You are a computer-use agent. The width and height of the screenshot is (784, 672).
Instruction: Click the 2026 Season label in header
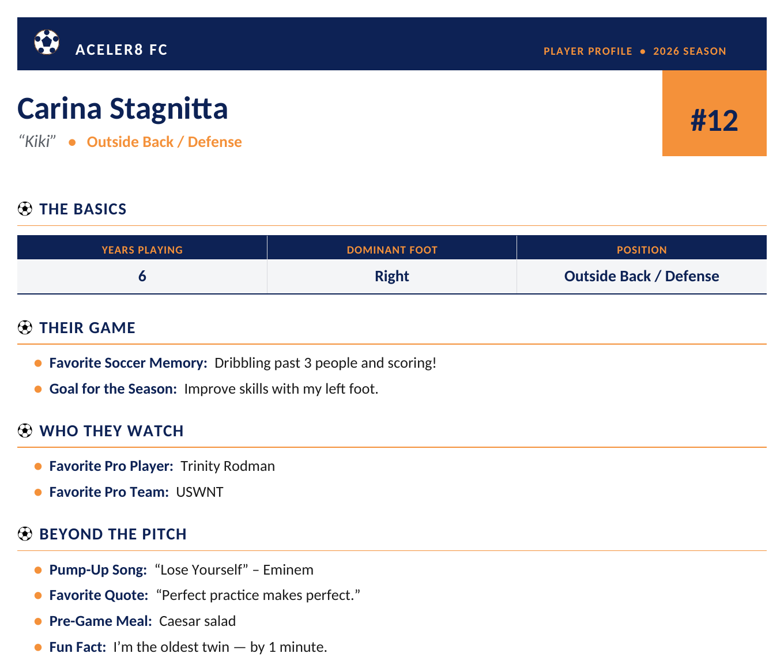(x=689, y=51)
